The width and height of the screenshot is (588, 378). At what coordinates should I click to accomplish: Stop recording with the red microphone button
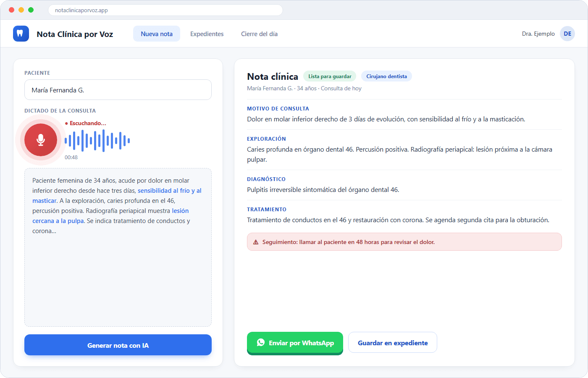coord(41,140)
